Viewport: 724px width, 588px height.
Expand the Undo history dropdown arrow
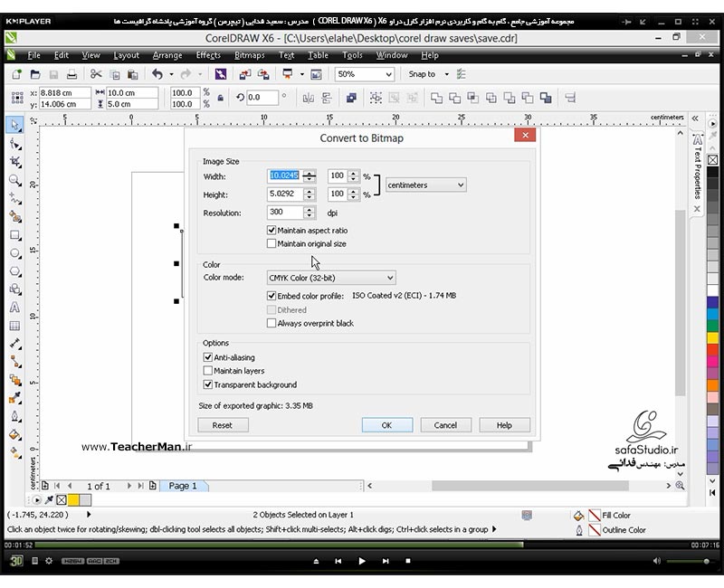[171, 74]
